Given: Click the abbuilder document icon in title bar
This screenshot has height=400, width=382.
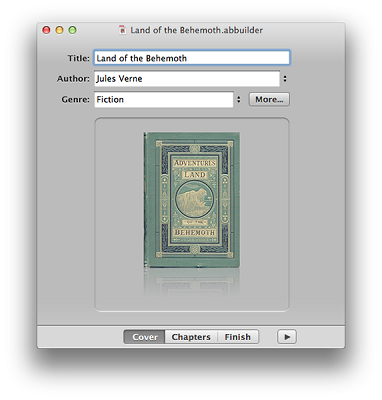Looking at the screenshot, I should [123, 30].
